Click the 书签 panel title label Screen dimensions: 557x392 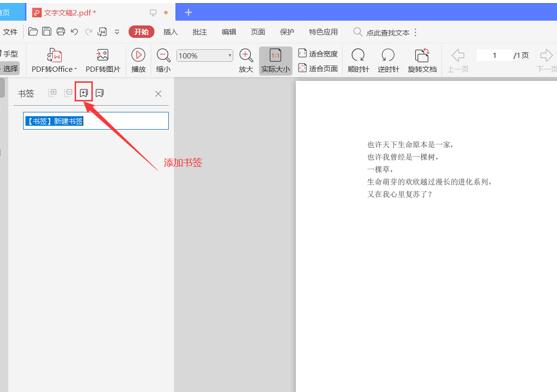(x=26, y=94)
